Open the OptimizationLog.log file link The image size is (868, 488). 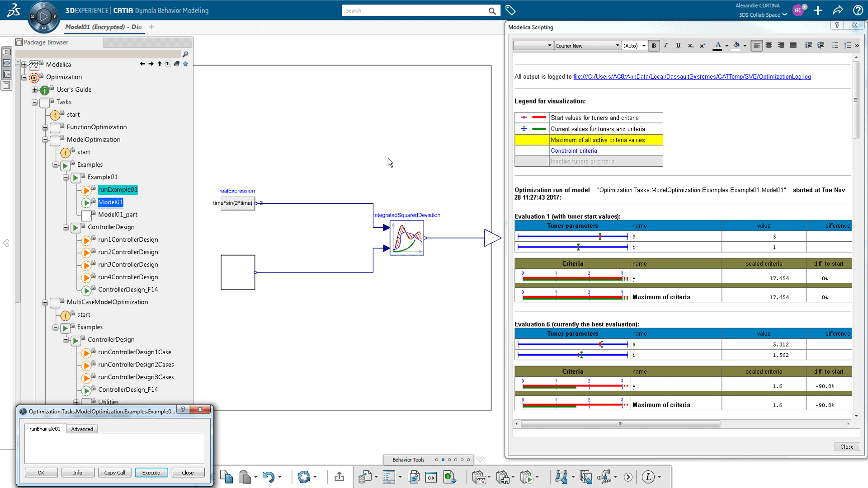(x=692, y=77)
